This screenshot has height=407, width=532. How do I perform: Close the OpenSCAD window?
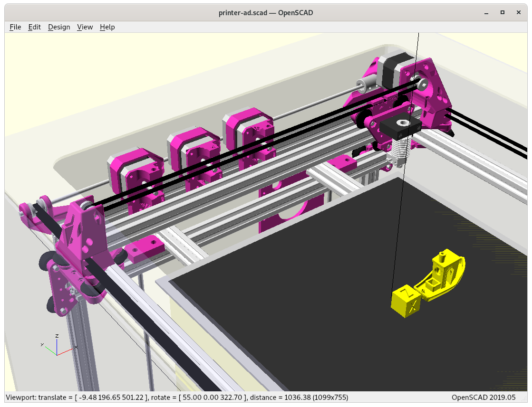[x=519, y=12]
